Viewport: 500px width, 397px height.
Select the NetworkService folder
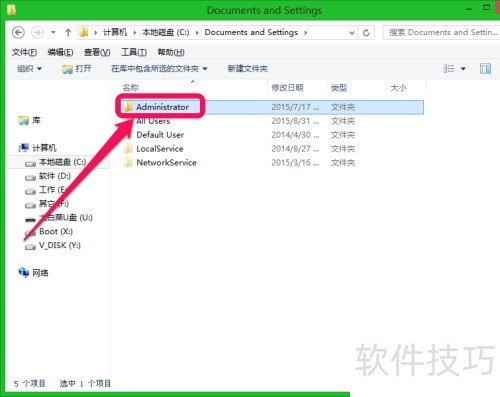click(x=166, y=163)
